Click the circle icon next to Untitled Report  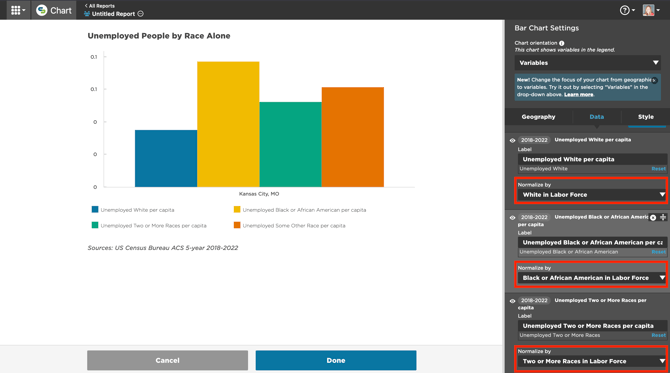click(x=141, y=14)
